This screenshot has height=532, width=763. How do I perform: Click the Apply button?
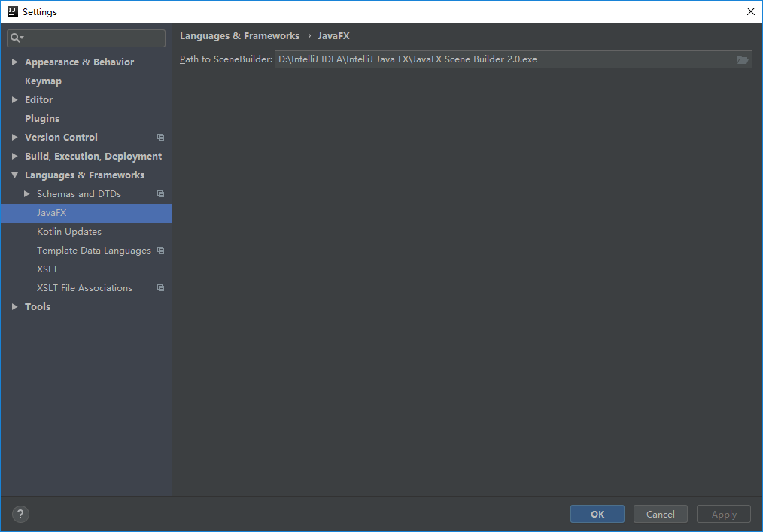click(724, 514)
